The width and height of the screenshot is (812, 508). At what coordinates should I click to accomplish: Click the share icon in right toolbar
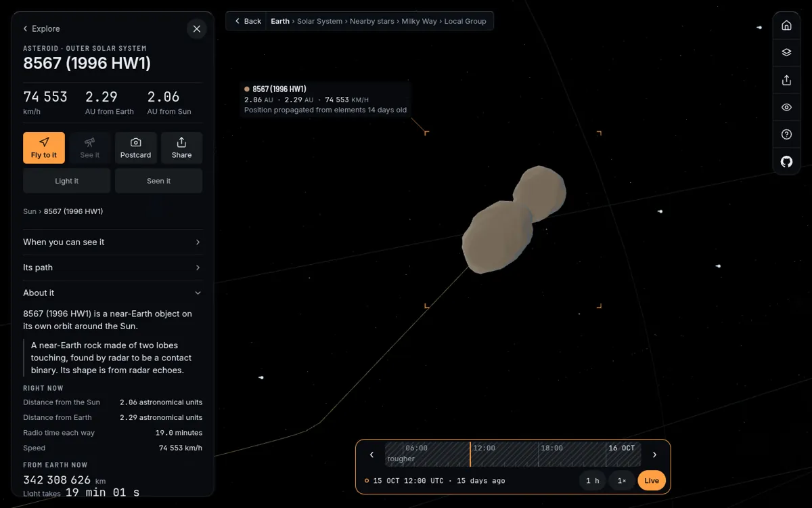[786, 80]
